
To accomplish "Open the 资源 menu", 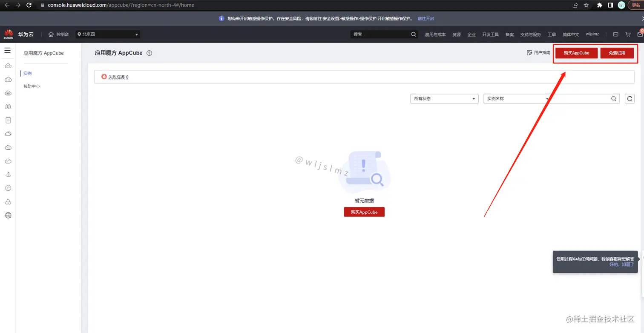I will pyautogui.click(x=457, y=34).
